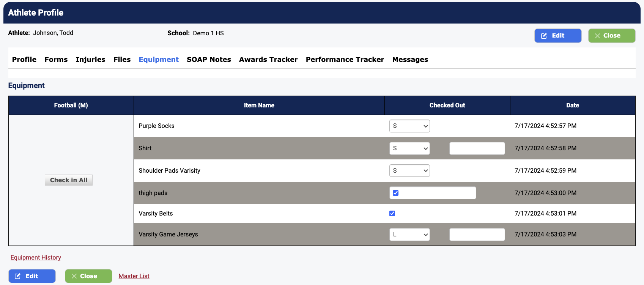Click the athlete name Johnson, Todd
Image resolution: width=644 pixels, height=285 pixels.
pos(53,33)
